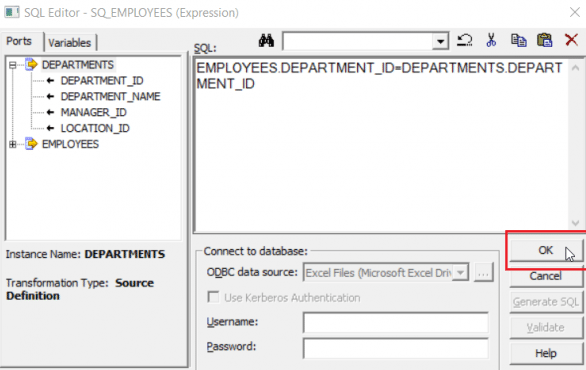Switch to the Ports tab
The width and height of the screenshot is (586, 370).
[19, 41]
